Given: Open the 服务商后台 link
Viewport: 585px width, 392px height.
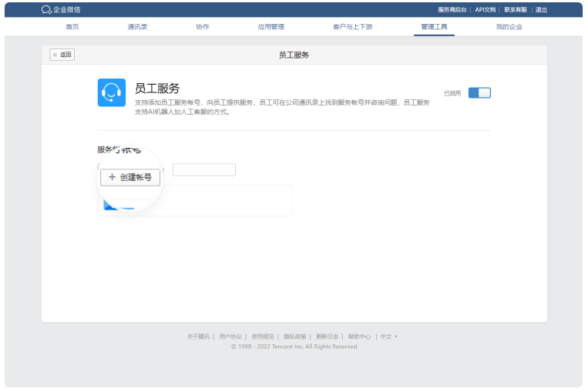Looking at the screenshot, I should click(x=452, y=10).
